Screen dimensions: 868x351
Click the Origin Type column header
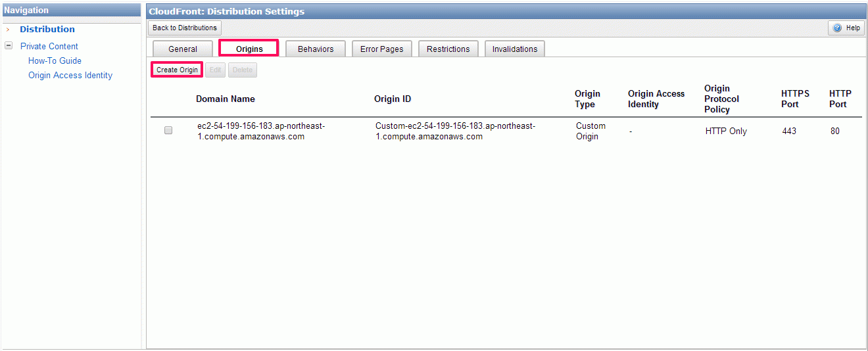pyautogui.click(x=587, y=99)
